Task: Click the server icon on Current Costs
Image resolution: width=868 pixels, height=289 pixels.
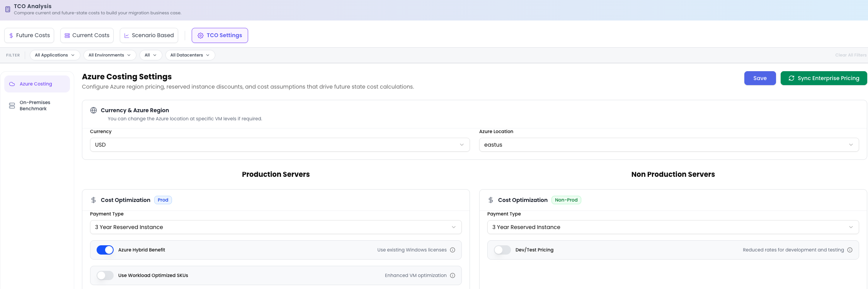Action: tap(67, 36)
